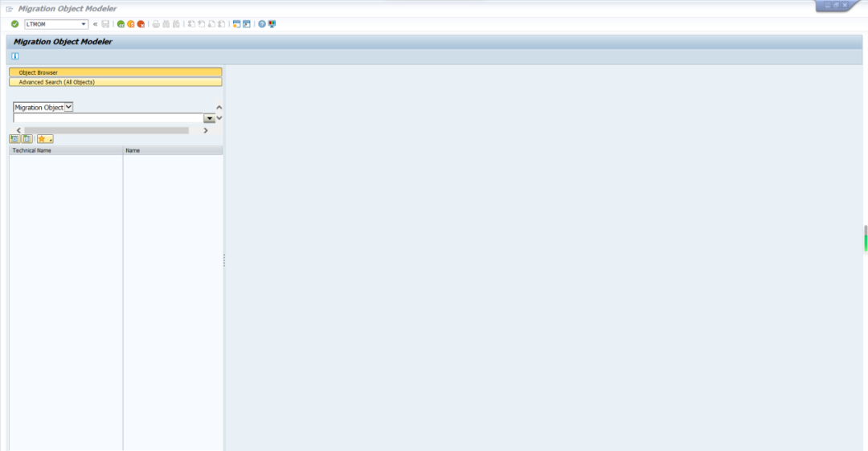Open the window menu icon beside the title
Image resolution: width=868 pixels, height=451 pixels.
10,9
